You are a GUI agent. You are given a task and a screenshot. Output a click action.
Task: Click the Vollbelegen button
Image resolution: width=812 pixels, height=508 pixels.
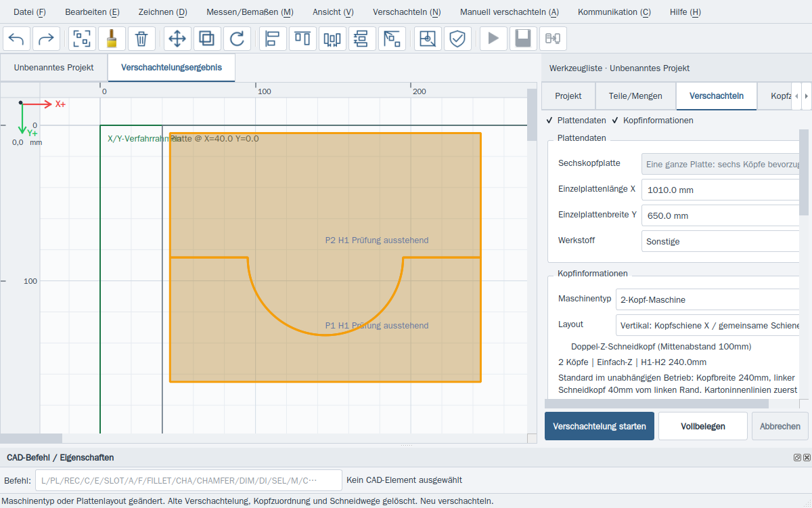703,427
